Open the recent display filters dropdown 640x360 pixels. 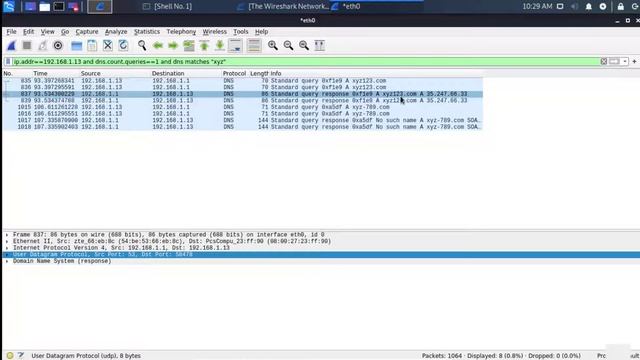click(625, 62)
